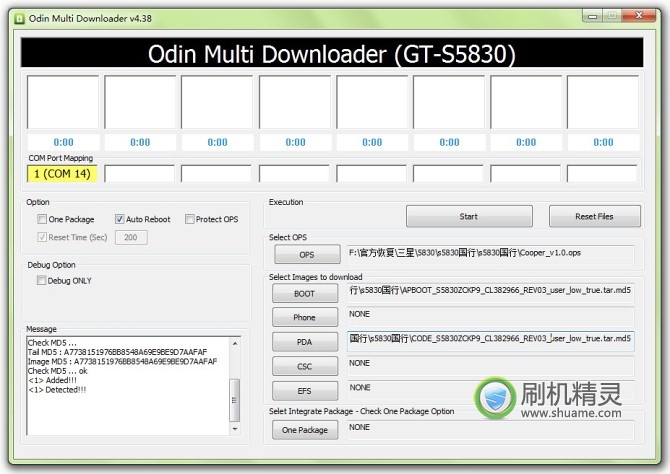Click the '<1> Added!!!' message line

click(53, 380)
